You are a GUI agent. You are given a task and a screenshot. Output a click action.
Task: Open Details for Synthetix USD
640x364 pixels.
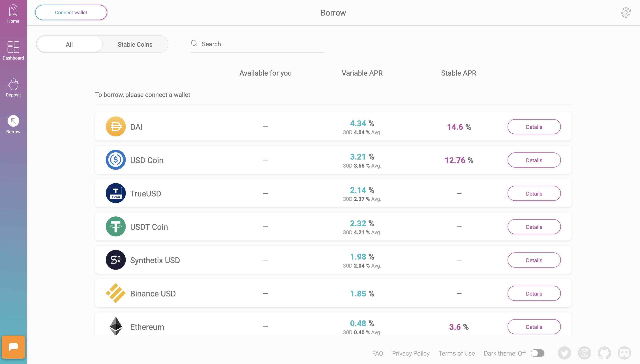coord(534,260)
